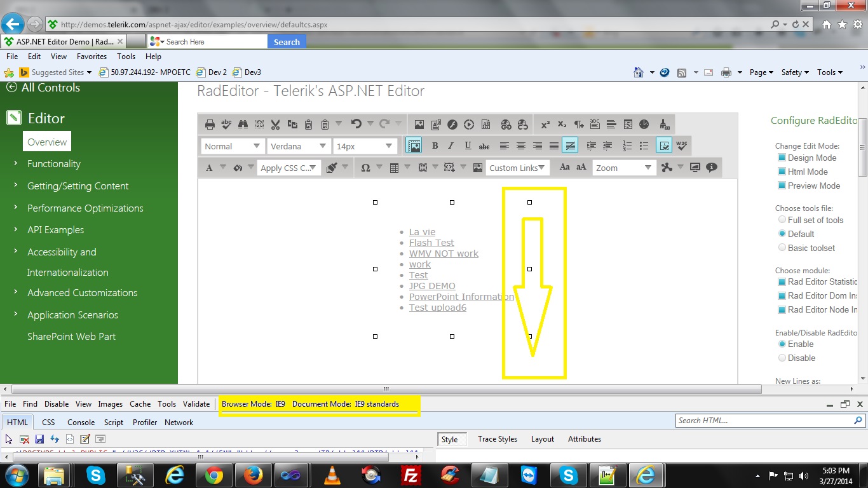The height and width of the screenshot is (488, 868).
Task: Toggle the Html Mode checkbox
Action: pos(782,172)
